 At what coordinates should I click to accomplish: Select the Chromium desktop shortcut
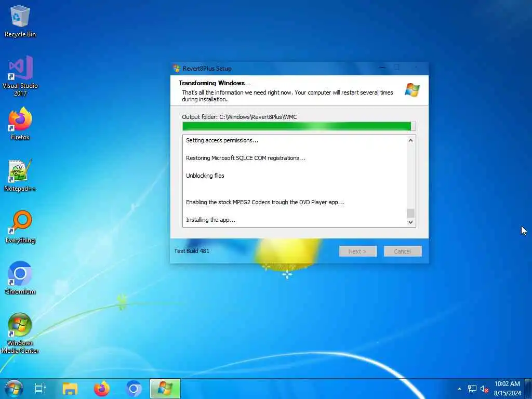click(x=20, y=278)
